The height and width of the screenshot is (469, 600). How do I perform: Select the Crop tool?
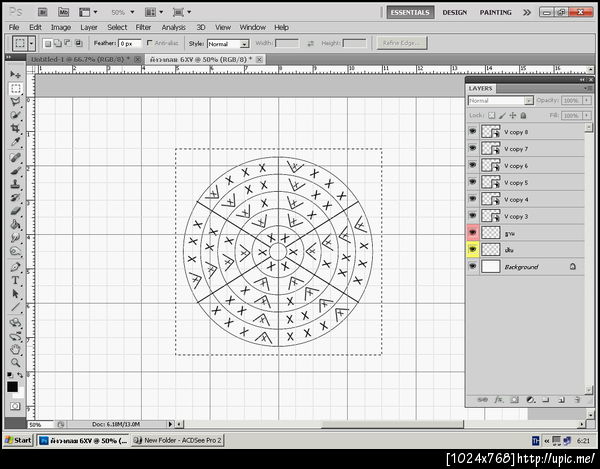(15, 128)
